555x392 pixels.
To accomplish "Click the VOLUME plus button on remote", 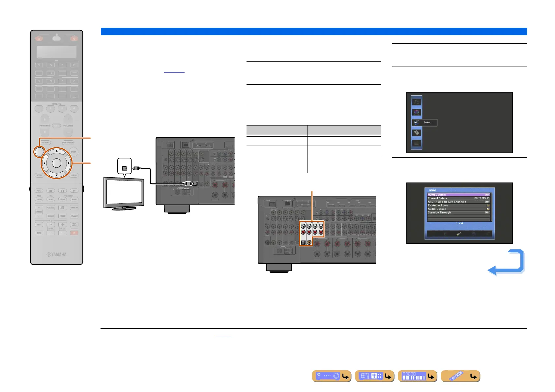I will pos(68,119).
